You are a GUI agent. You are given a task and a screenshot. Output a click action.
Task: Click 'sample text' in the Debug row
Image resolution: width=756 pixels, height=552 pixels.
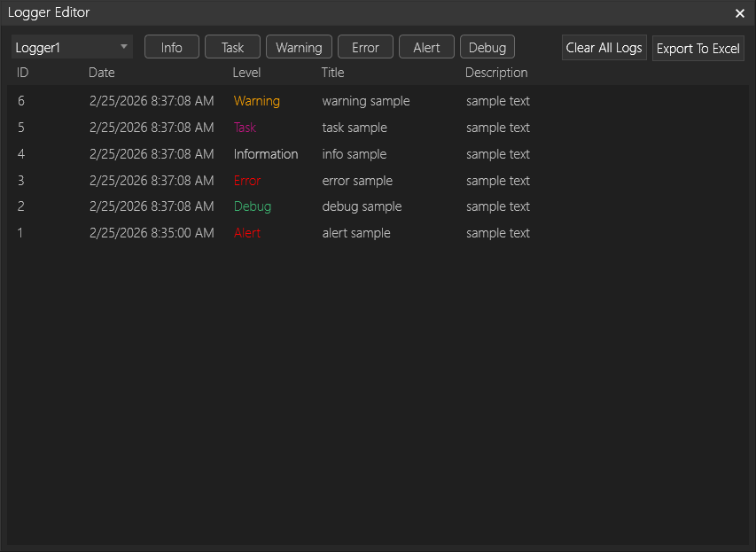(x=498, y=206)
